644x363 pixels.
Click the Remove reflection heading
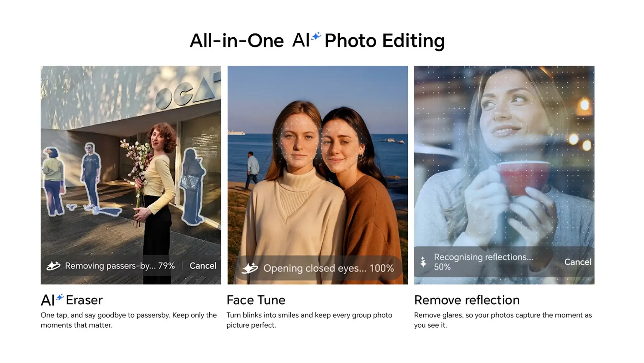click(x=466, y=300)
